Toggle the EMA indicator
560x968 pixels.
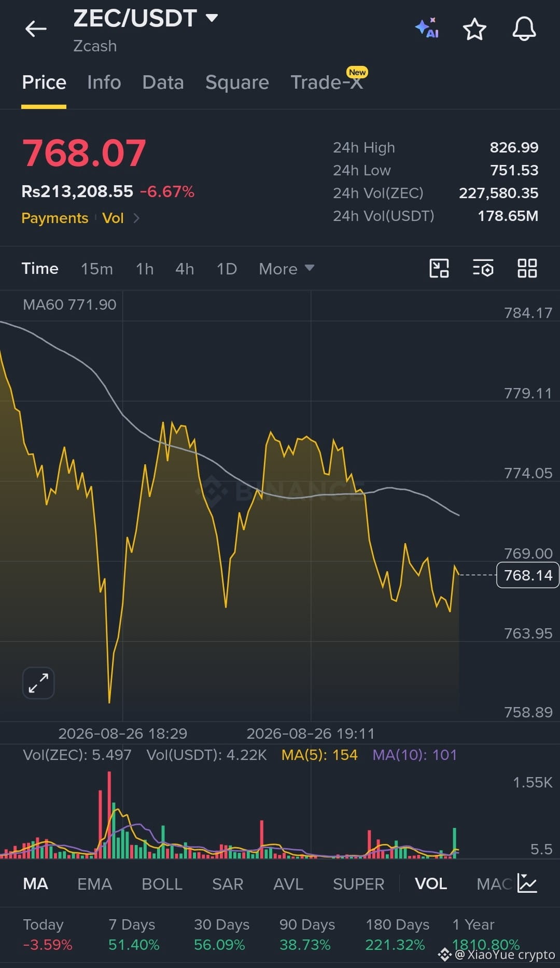[x=94, y=883]
